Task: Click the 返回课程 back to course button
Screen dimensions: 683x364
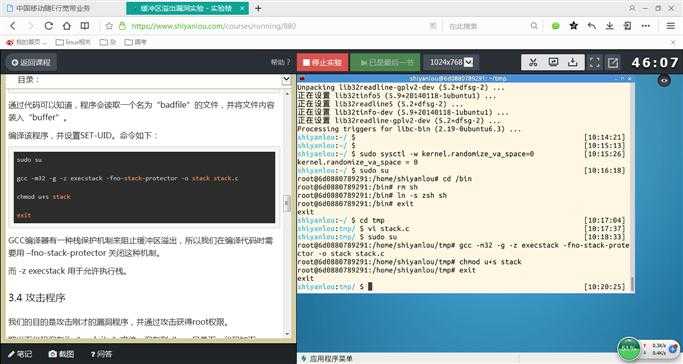Action: (x=31, y=63)
